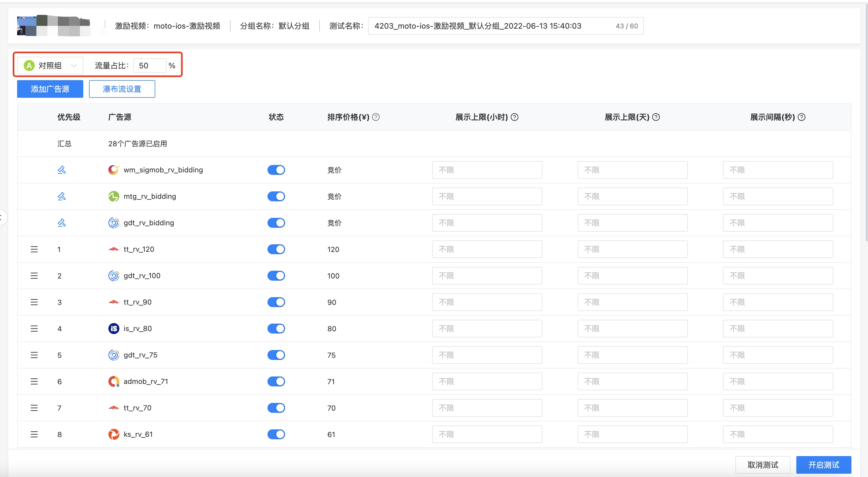The height and width of the screenshot is (477, 868).
Task: Click the Pangle icon beside tt_rv_120
Action: 114,249
